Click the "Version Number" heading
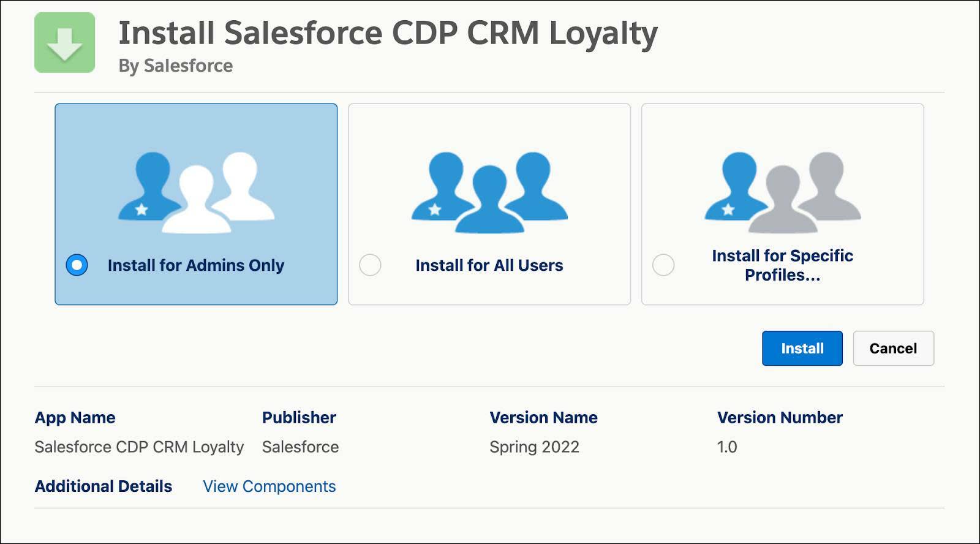 (x=780, y=417)
